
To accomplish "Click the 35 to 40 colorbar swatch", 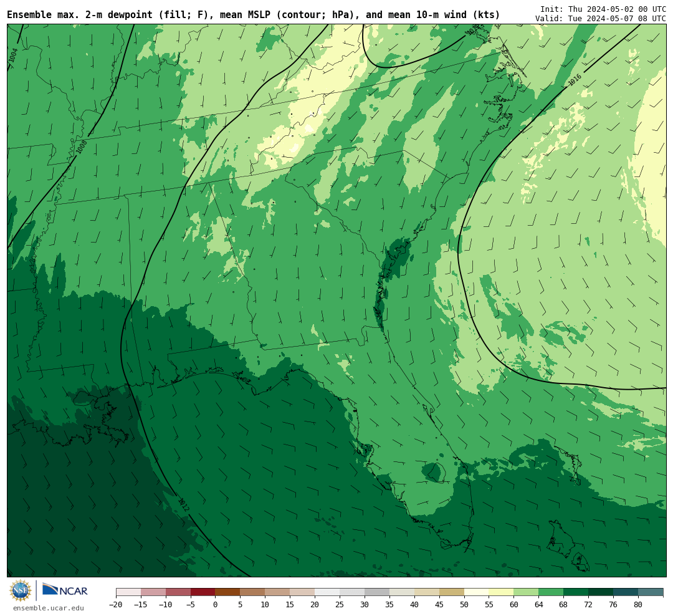I will [x=402, y=592].
